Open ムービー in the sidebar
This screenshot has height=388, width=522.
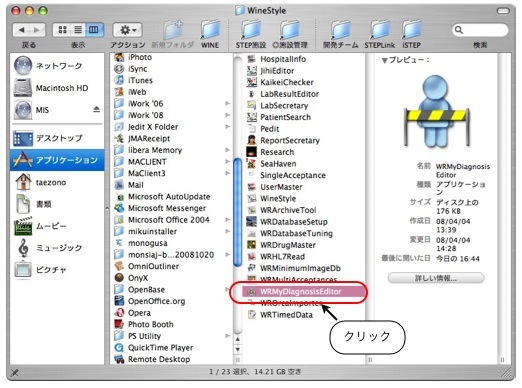pyautogui.click(x=57, y=226)
